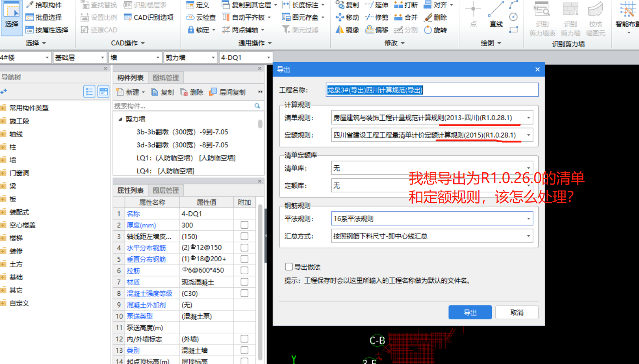639x364 pixels.
Task: Select the 移动 move tool
Action: point(347,17)
